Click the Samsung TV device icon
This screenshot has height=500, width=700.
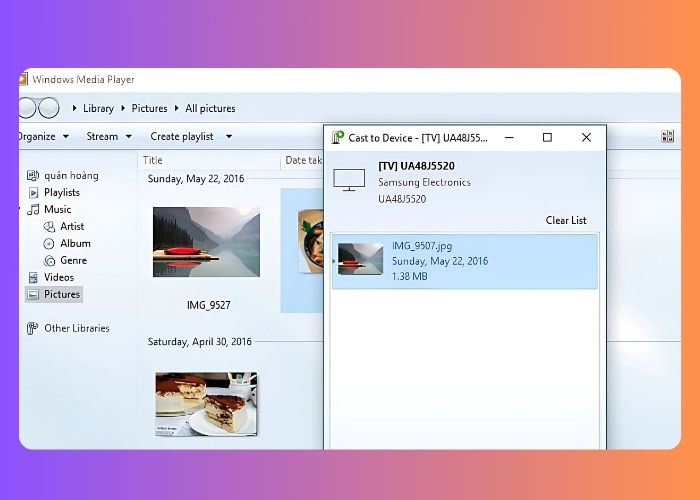point(349,181)
